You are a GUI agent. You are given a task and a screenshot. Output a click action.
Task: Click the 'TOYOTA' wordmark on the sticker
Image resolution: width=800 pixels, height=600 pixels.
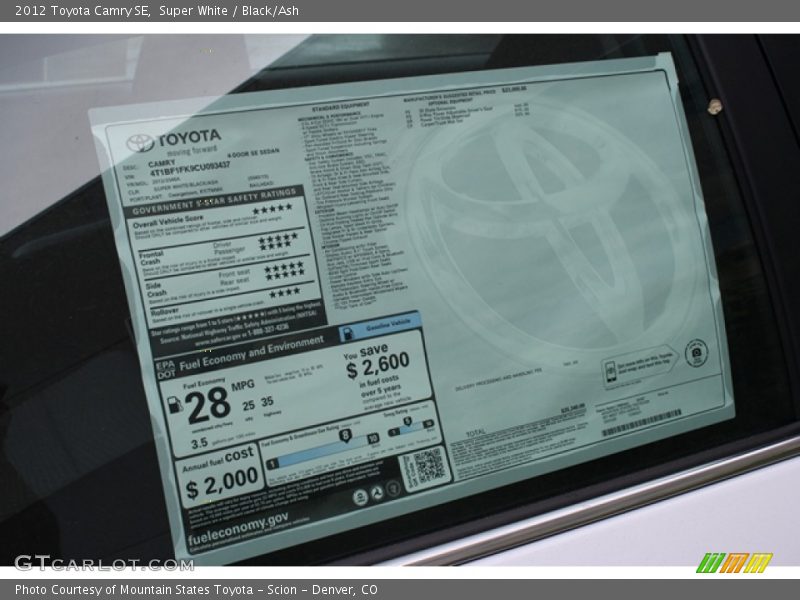(x=189, y=137)
